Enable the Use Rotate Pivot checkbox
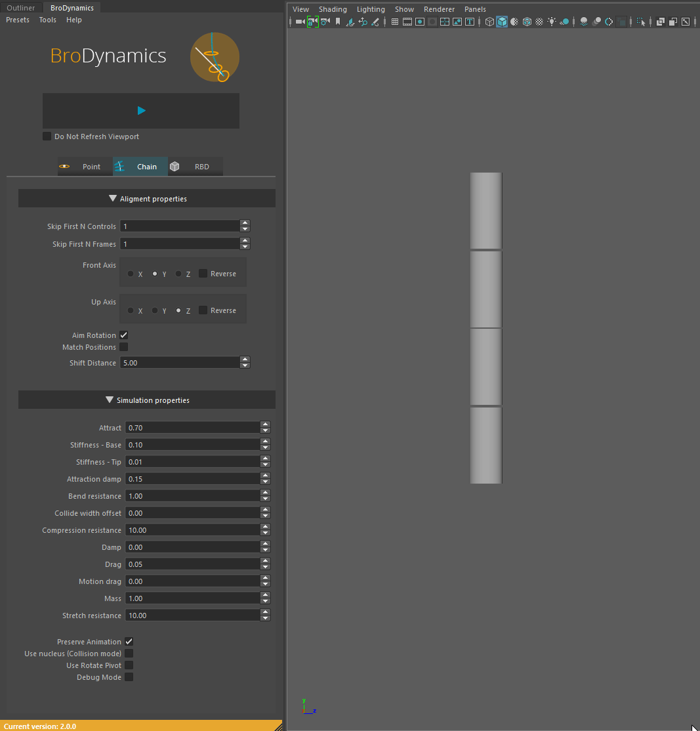700x731 pixels. click(129, 665)
